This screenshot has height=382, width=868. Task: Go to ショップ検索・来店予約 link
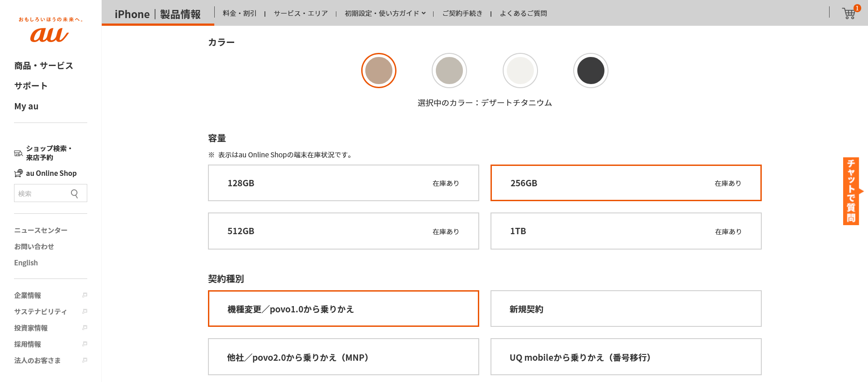48,153
